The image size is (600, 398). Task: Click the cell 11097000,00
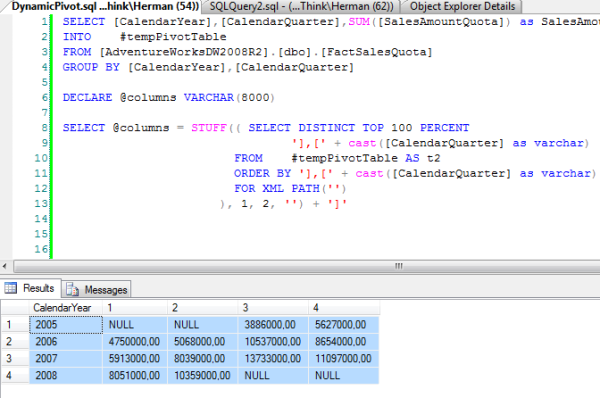344,358
